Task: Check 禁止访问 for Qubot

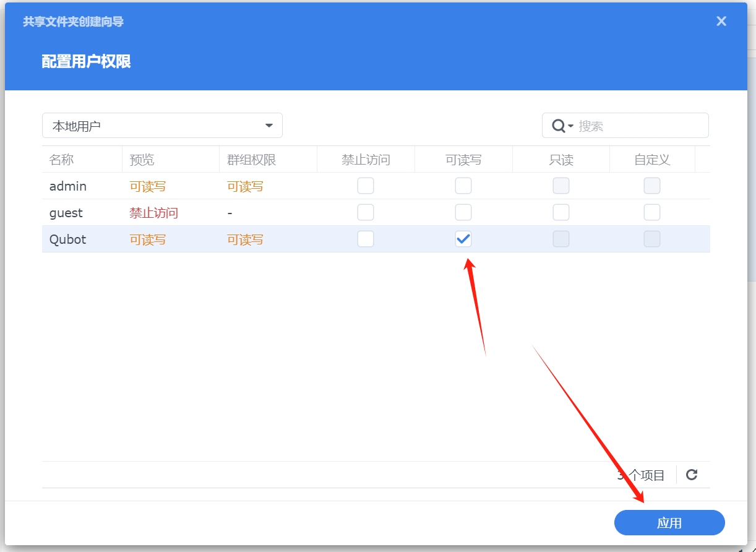Action: point(366,239)
